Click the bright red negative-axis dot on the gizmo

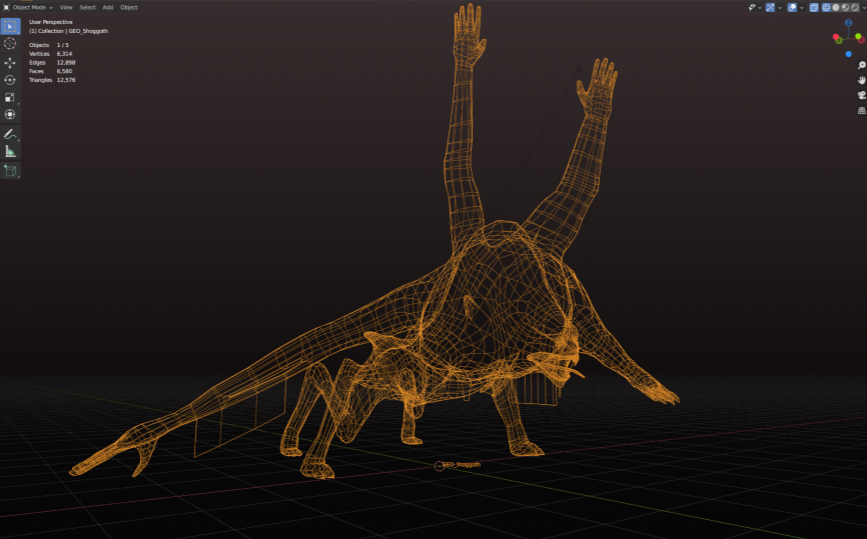pos(836,36)
